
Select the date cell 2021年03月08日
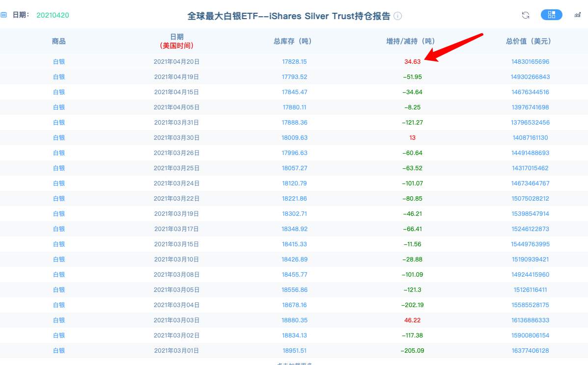point(177,274)
